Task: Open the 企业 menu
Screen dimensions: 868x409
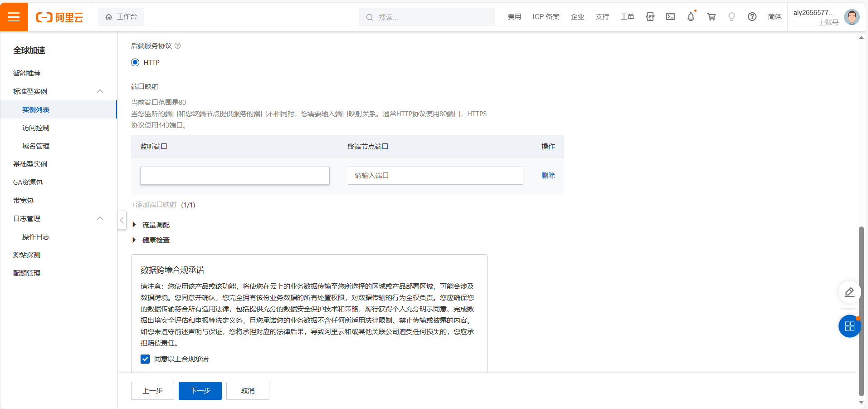Action: tap(577, 17)
